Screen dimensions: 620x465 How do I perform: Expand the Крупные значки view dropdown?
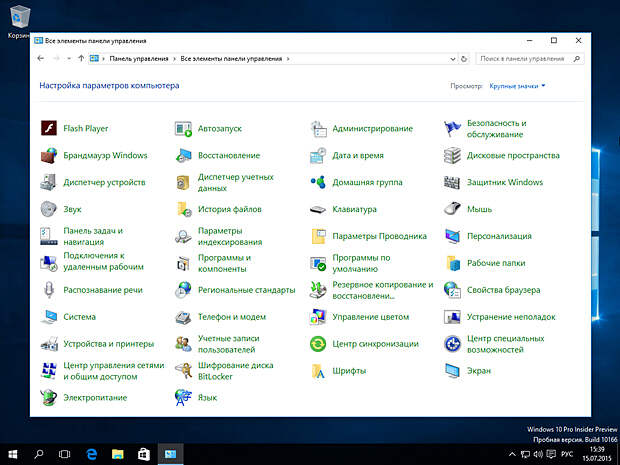517,86
